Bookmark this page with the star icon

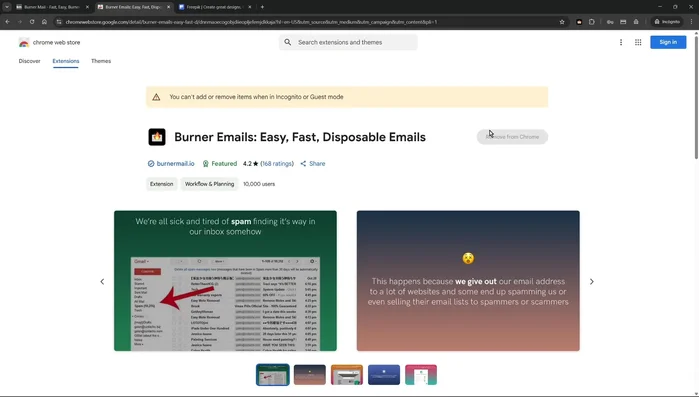[x=562, y=22]
